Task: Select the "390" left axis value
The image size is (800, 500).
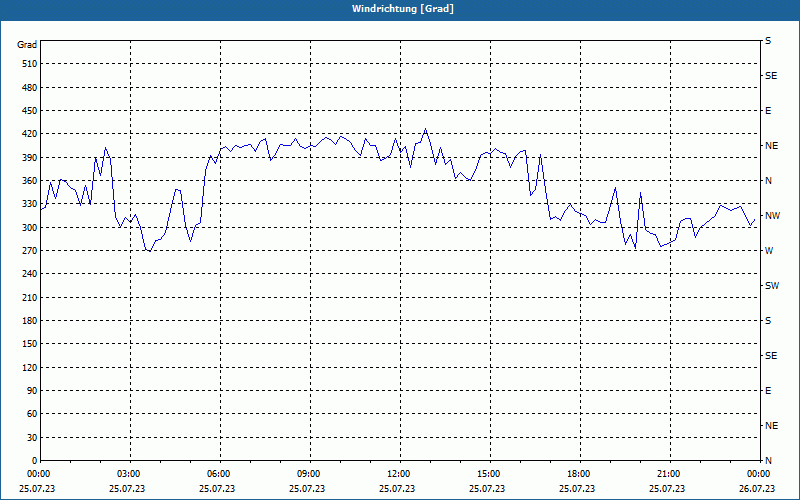Action: pos(30,157)
